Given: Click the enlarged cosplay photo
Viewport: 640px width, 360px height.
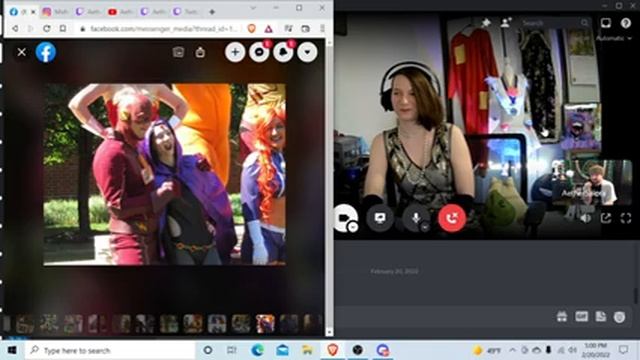Looking at the screenshot, I should pyautogui.click(x=164, y=174).
